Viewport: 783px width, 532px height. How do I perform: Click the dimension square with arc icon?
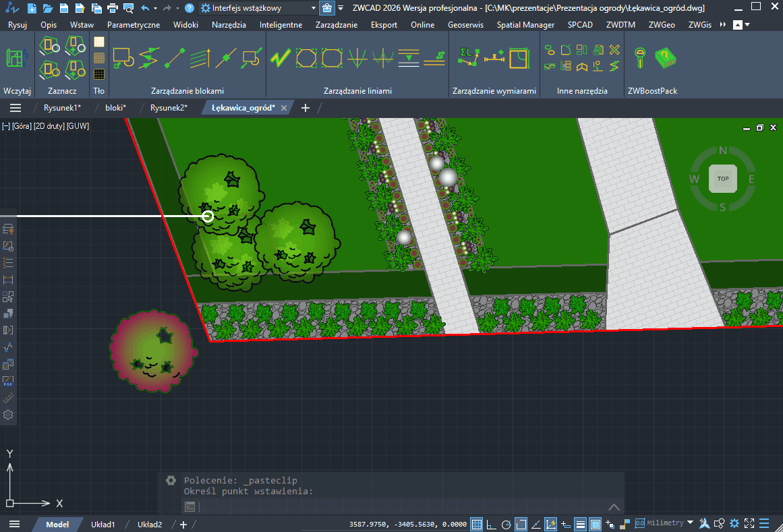pyautogui.click(x=519, y=58)
